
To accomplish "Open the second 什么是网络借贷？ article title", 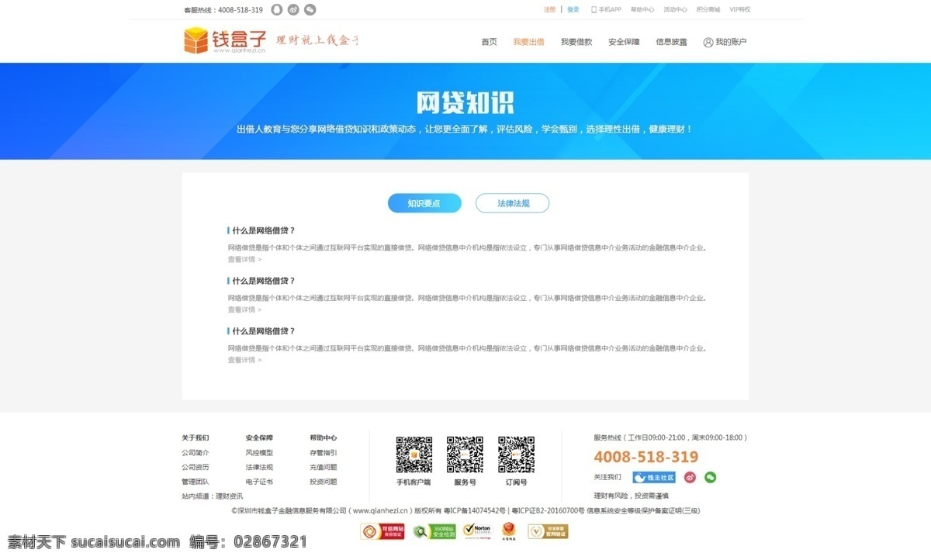I will tap(264, 281).
